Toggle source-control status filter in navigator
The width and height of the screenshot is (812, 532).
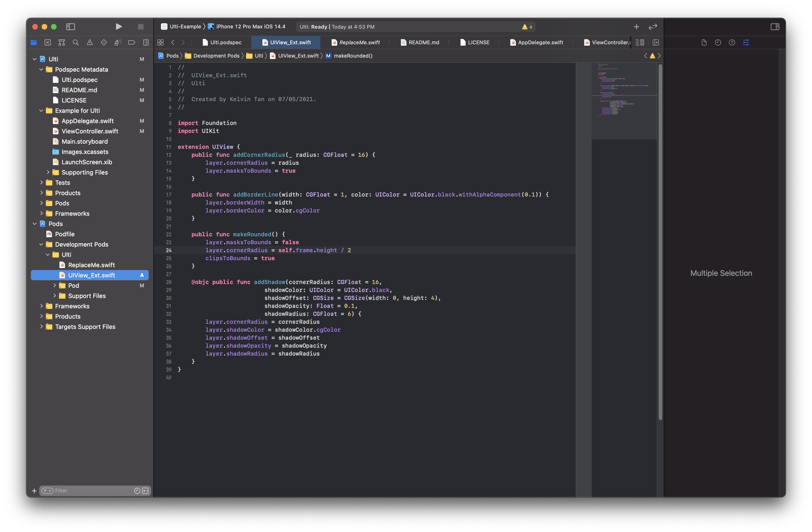coord(145,491)
